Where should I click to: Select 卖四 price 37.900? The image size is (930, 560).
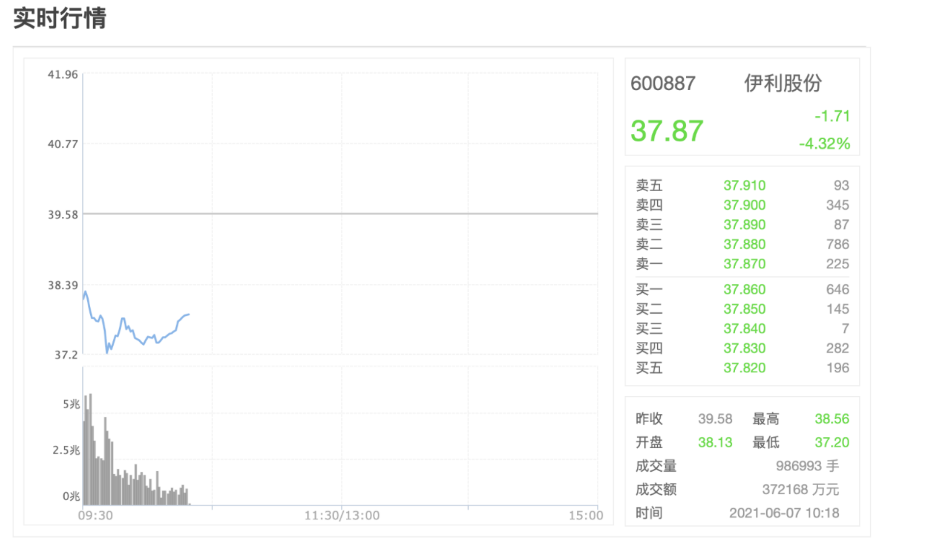click(744, 205)
